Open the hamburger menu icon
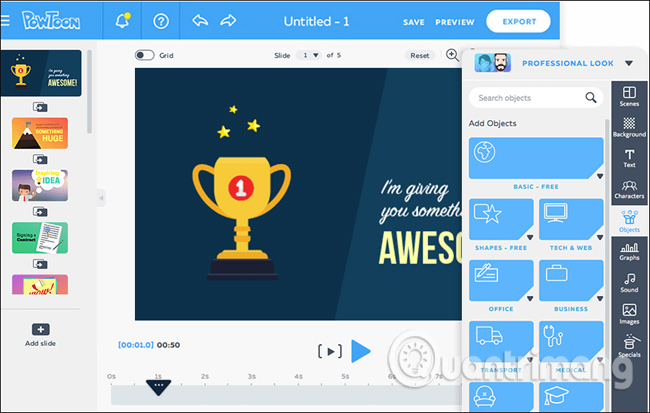Image resolution: width=650 pixels, height=413 pixels. (x=5, y=21)
